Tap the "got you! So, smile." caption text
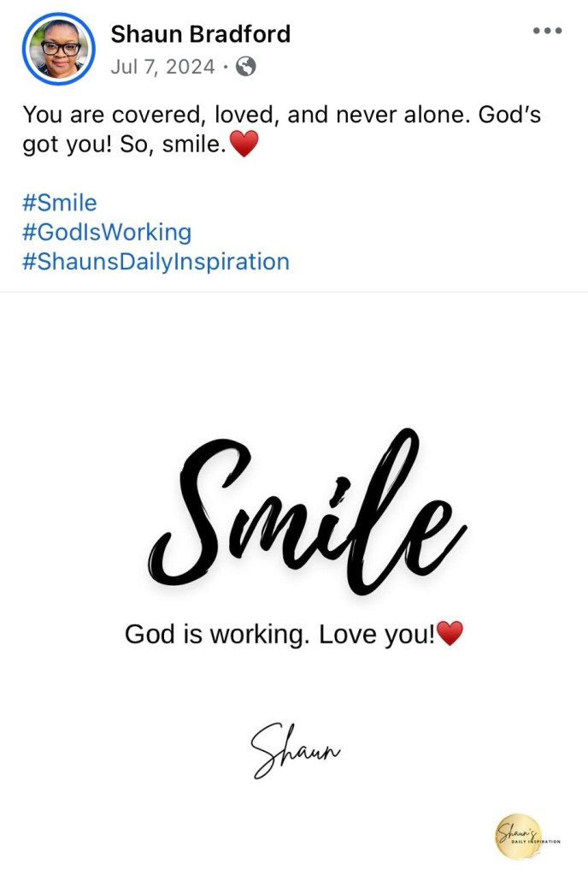The image size is (588, 875). coord(124,145)
